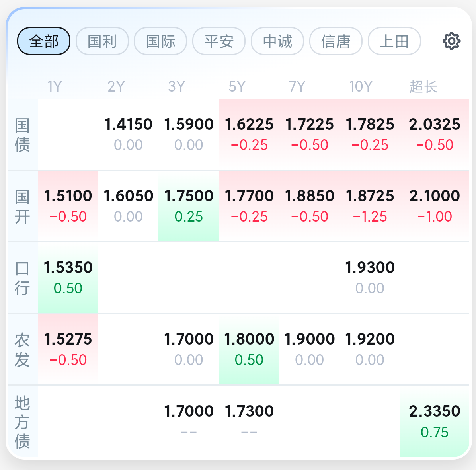Open 地方债 超长 quote 2.3350
Screen dimensions: 476x470
click(435, 421)
